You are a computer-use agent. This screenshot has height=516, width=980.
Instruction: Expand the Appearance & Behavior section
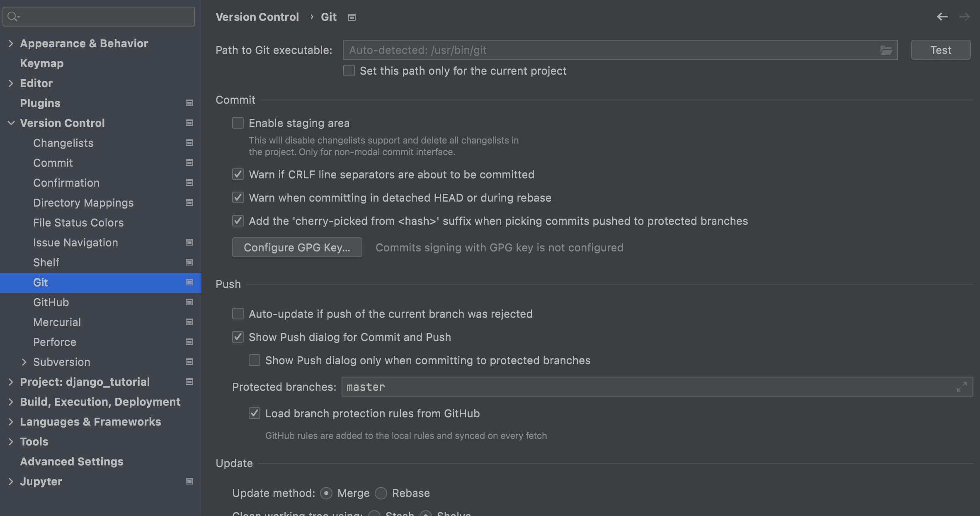pos(11,43)
